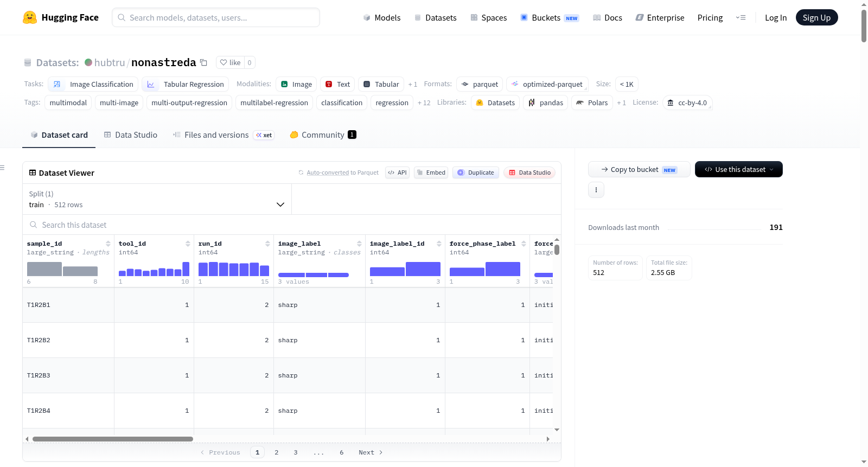The width and height of the screenshot is (868, 467).
Task: Click the Image modality tag
Action: 296,84
